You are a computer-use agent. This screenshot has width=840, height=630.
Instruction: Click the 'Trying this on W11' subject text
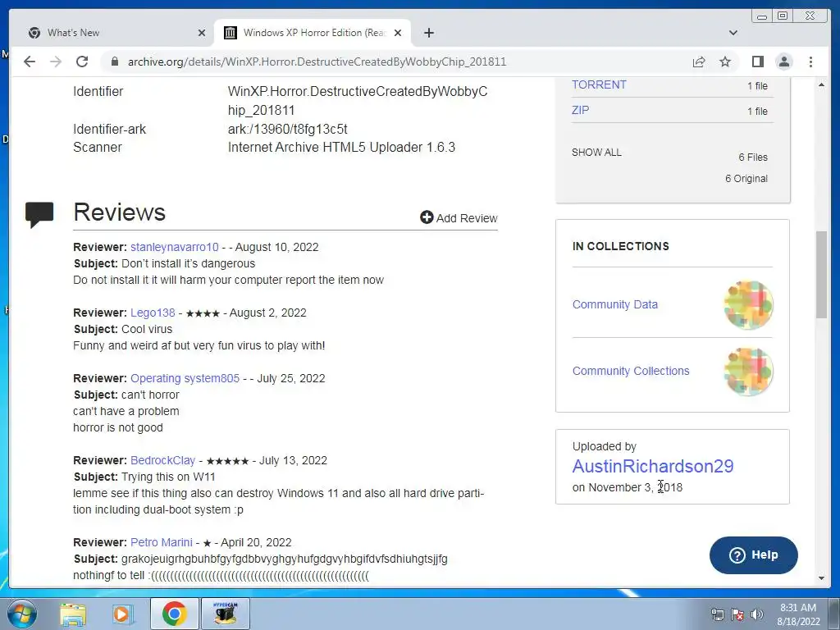click(x=168, y=477)
